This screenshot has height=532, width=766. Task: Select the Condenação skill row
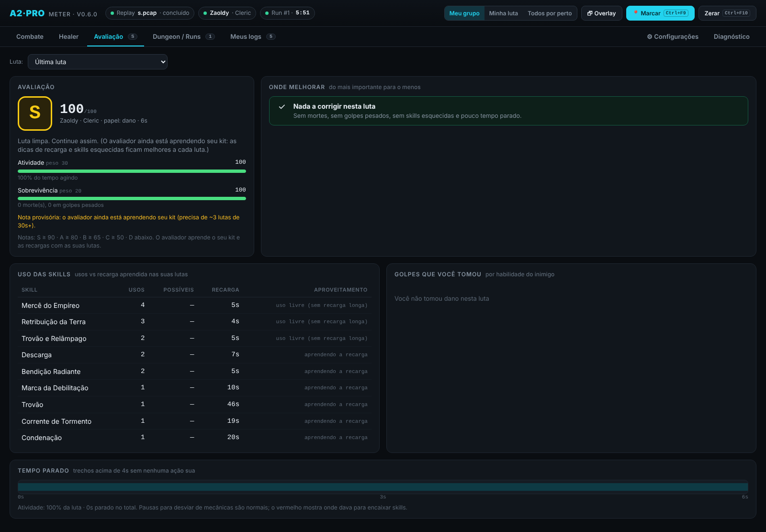(x=194, y=438)
